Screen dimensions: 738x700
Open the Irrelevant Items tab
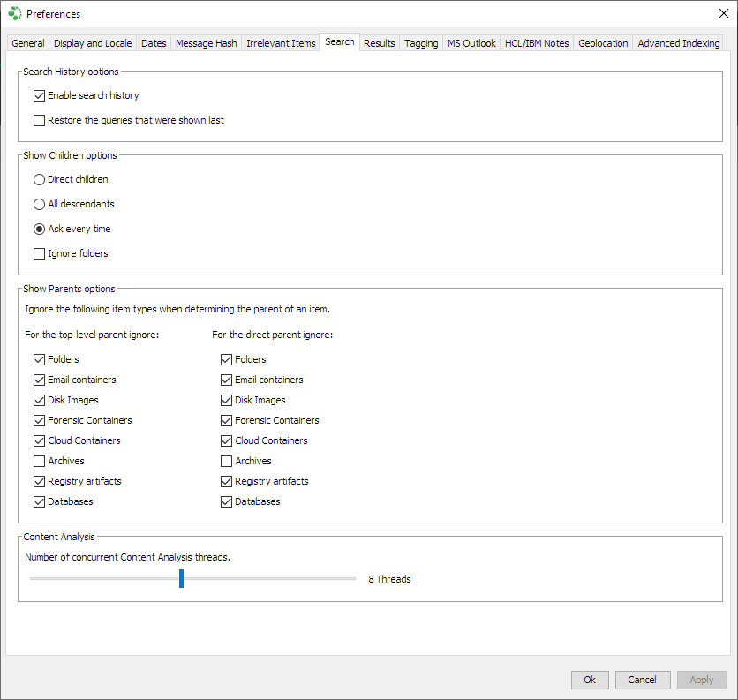click(x=280, y=42)
